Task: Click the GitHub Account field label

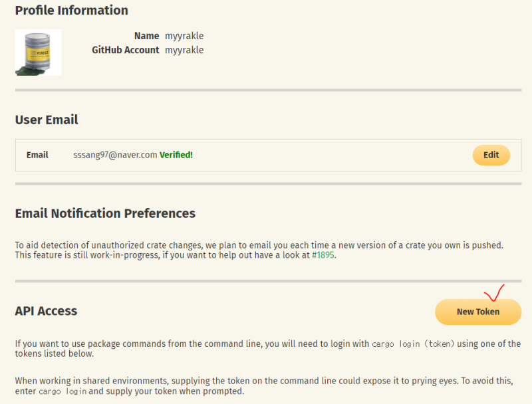Action: pos(125,50)
